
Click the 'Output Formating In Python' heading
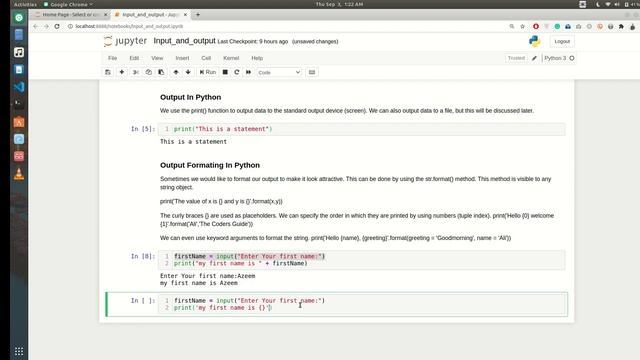click(x=210, y=165)
